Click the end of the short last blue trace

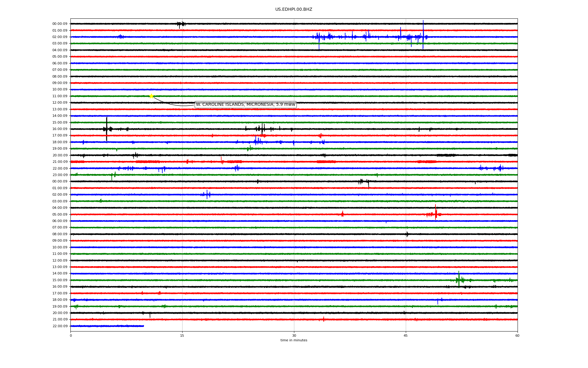pos(143,326)
